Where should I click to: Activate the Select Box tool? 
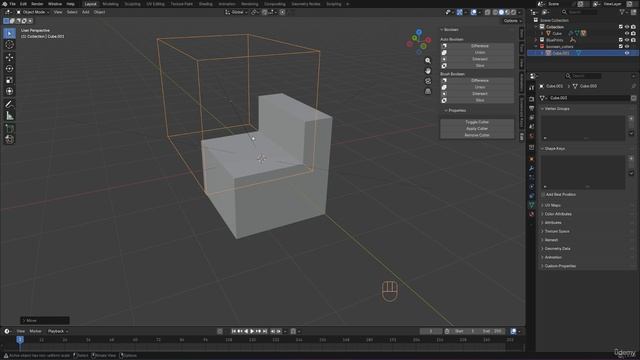pos(9,33)
